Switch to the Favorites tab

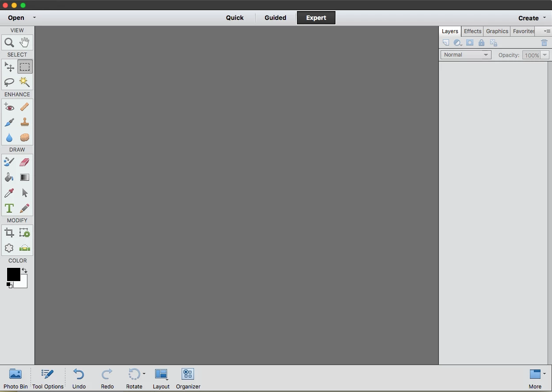coord(523,31)
